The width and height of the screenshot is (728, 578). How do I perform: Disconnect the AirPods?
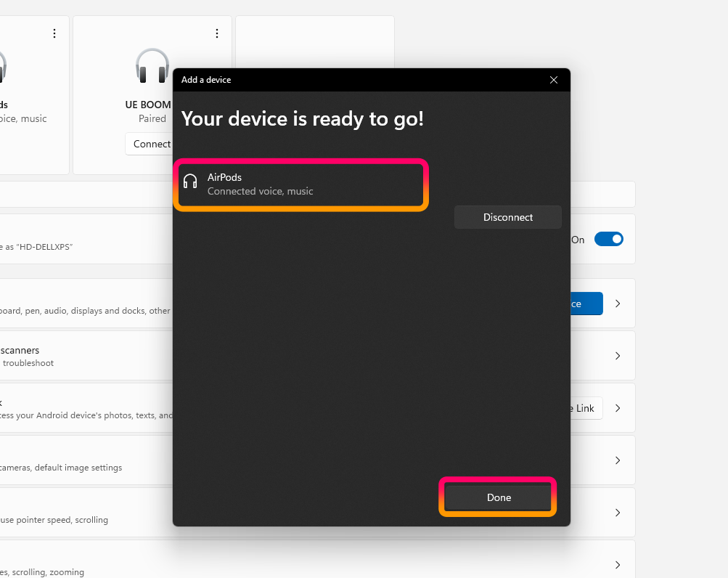click(x=507, y=217)
